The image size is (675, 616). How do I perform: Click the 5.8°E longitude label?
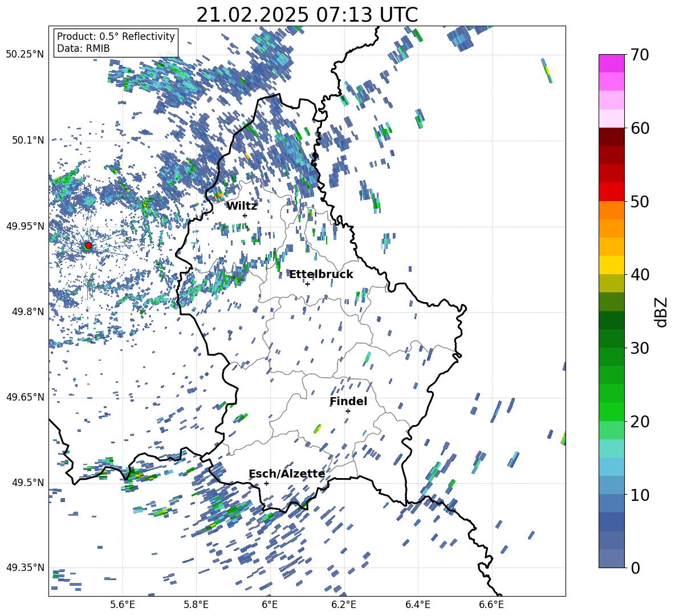click(196, 605)
